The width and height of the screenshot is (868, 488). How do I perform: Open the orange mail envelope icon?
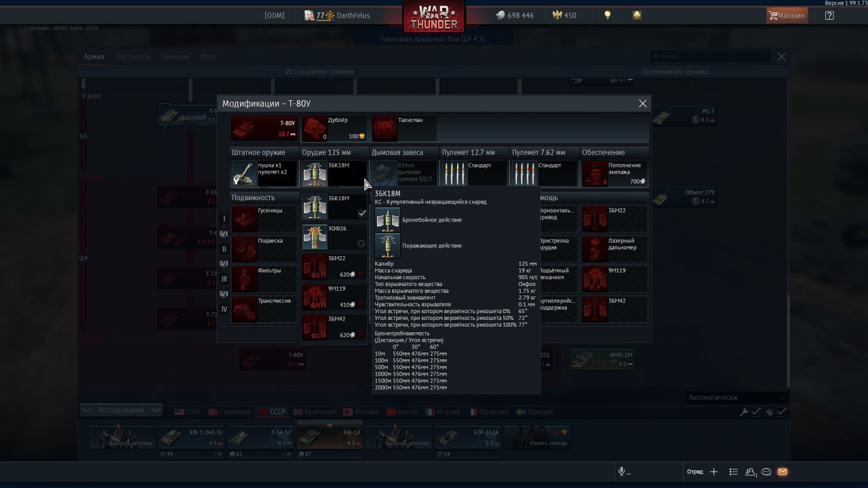tap(782, 472)
